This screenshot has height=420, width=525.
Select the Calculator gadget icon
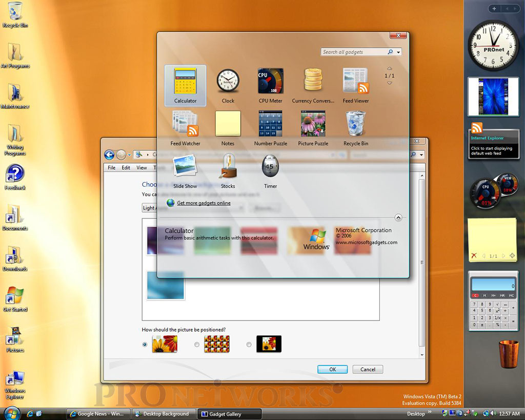(185, 81)
